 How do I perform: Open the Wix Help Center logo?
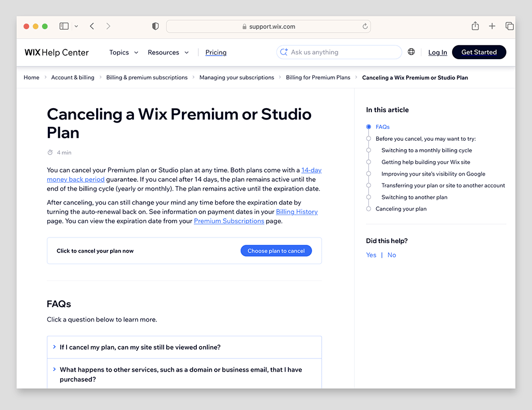tap(57, 52)
